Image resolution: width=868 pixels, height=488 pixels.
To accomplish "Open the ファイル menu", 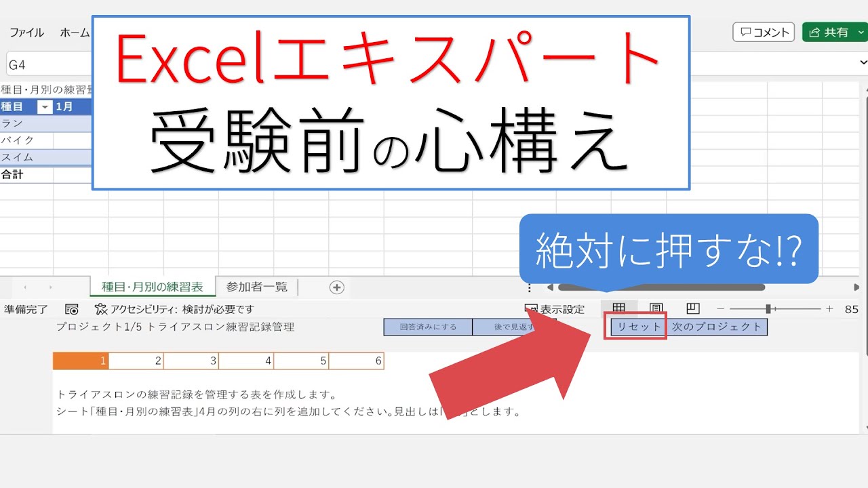I will tap(26, 33).
